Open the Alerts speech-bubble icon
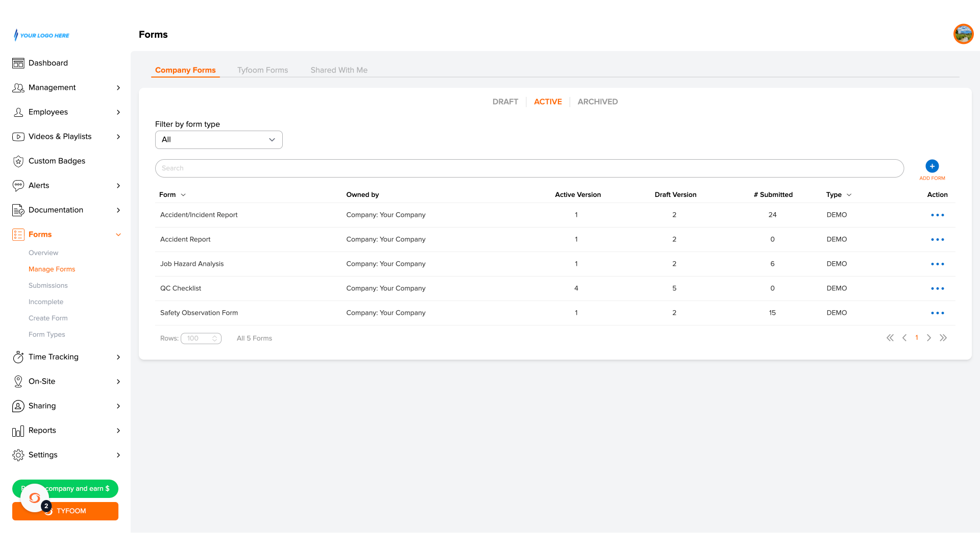 tap(18, 185)
